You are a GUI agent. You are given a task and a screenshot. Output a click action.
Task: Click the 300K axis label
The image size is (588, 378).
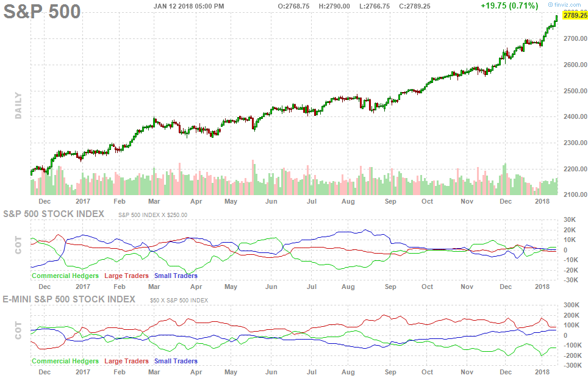click(572, 305)
